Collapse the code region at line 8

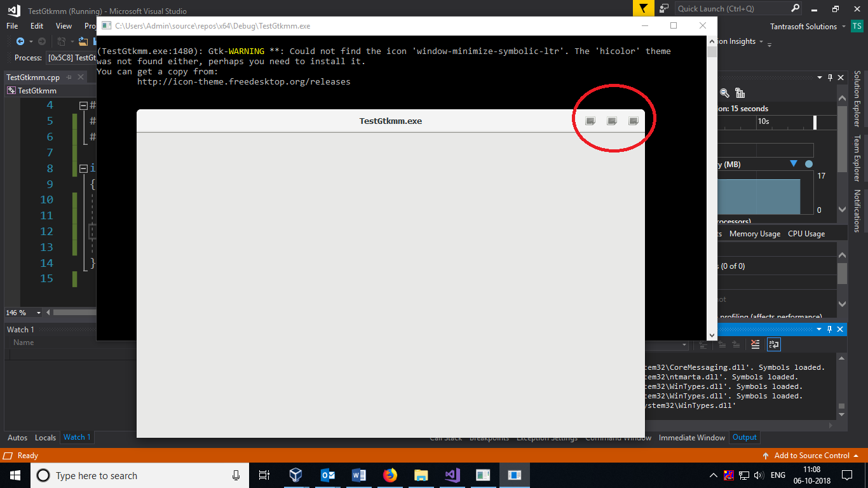pos(83,168)
